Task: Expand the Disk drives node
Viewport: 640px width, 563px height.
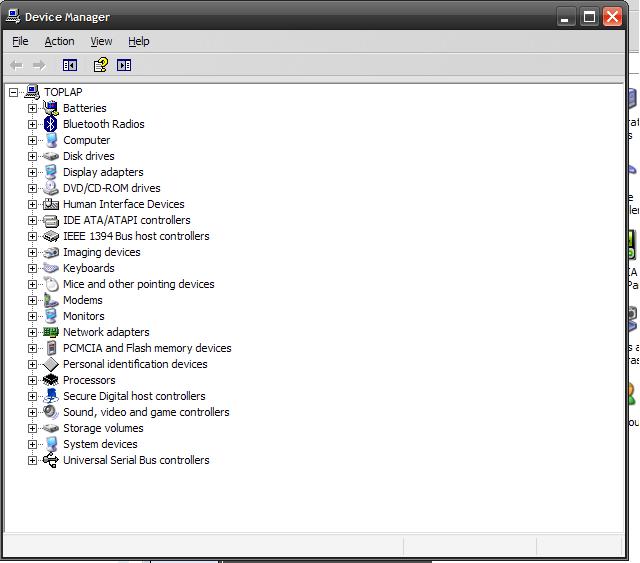Action: tap(32, 156)
